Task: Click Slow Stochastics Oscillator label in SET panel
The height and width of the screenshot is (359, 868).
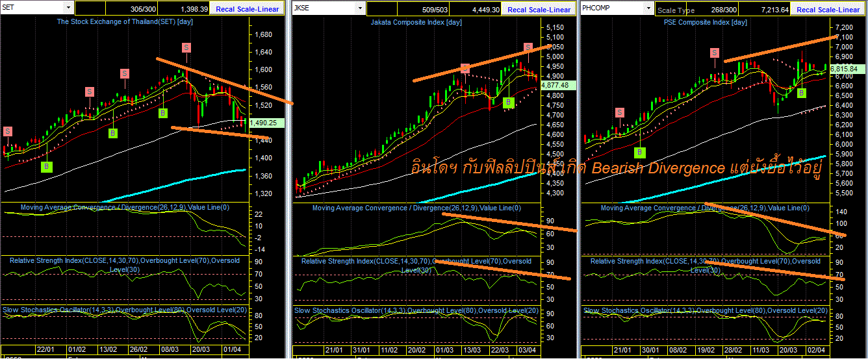Action: click(x=123, y=310)
